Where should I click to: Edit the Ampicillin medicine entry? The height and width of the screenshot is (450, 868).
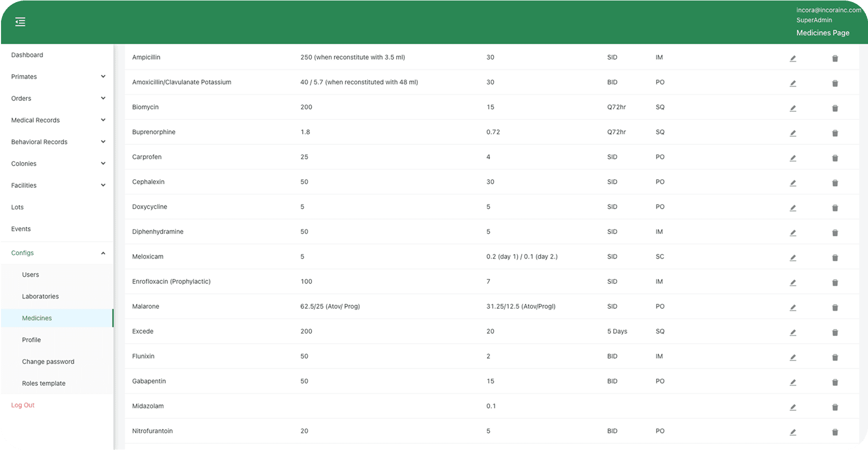pyautogui.click(x=793, y=58)
